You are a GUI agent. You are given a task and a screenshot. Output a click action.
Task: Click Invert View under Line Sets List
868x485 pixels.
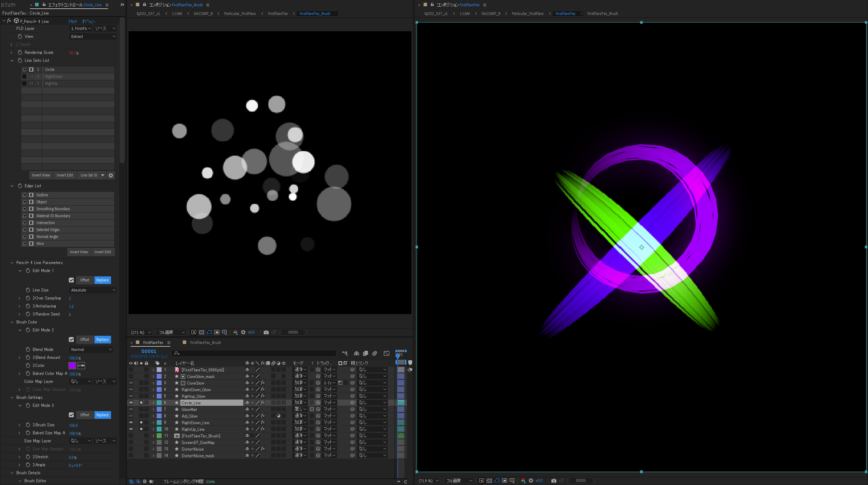(41, 175)
